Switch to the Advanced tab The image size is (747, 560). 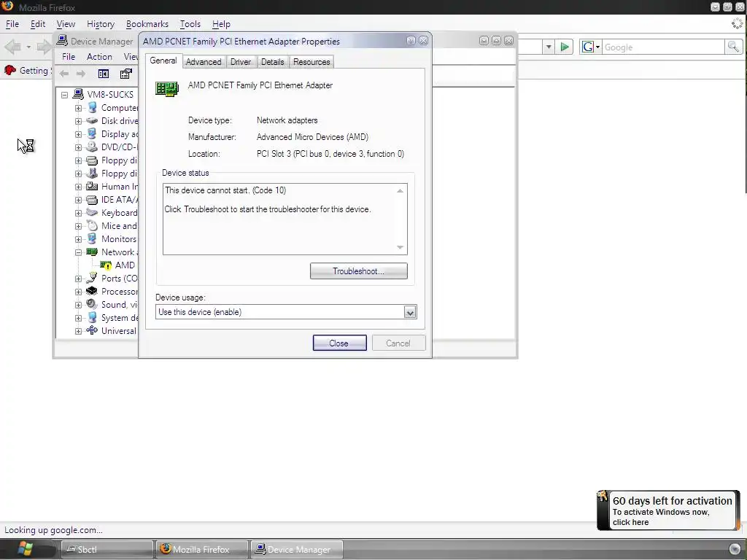(204, 62)
